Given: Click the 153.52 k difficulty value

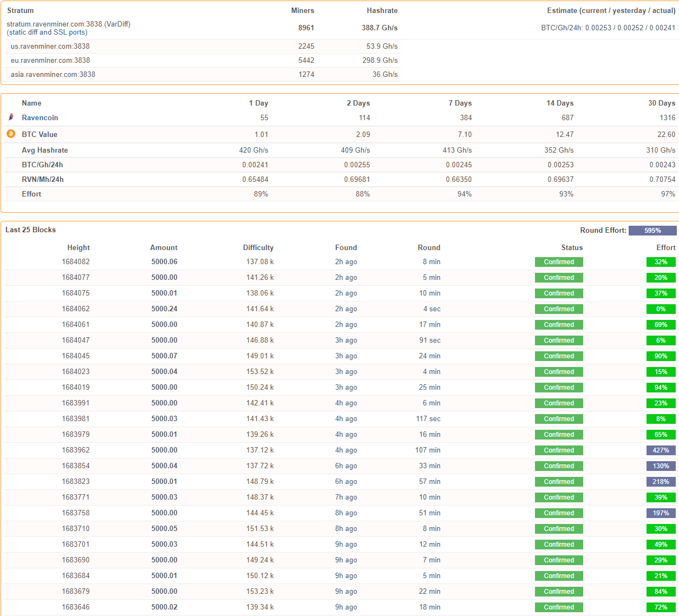Looking at the screenshot, I should [x=260, y=371].
